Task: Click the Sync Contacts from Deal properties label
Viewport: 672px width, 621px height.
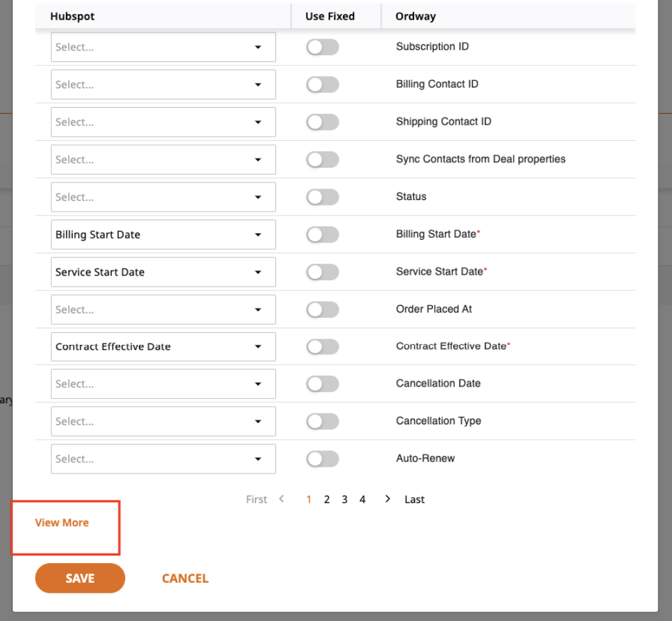Action: click(x=481, y=159)
